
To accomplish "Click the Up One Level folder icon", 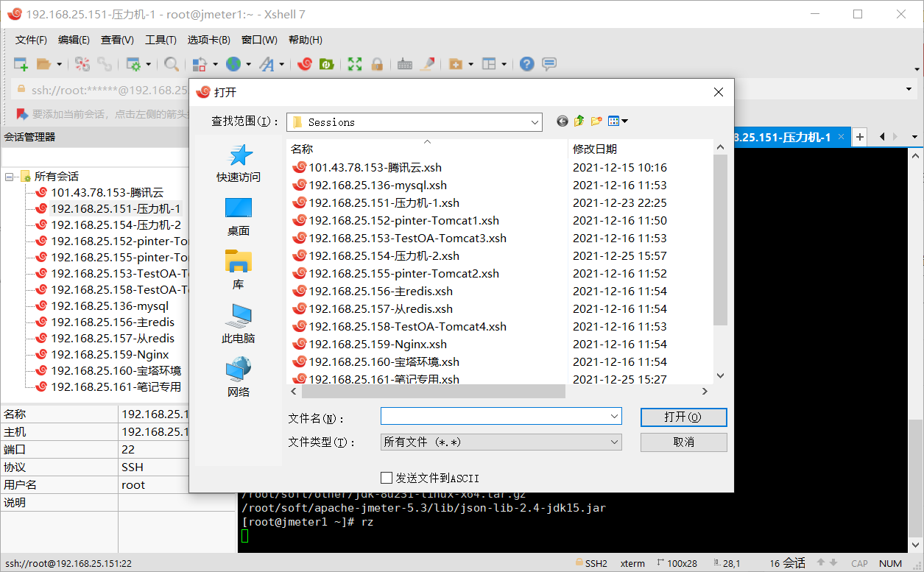I will 579,121.
